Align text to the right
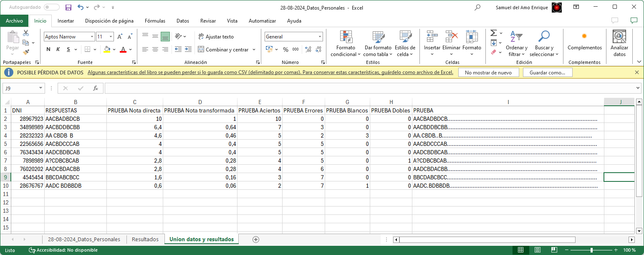The width and height of the screenshot is (644, 255). [x=165, y=49]
